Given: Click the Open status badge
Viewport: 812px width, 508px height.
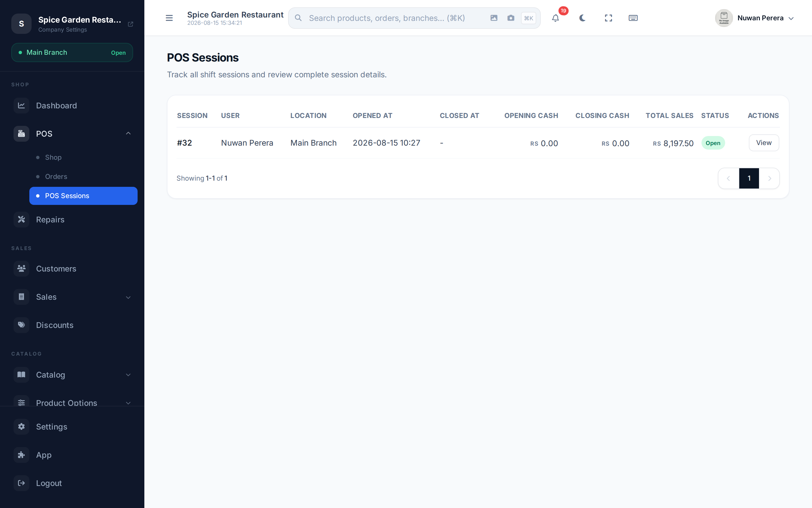Looking at the screenshot, I should pos(713,143).
